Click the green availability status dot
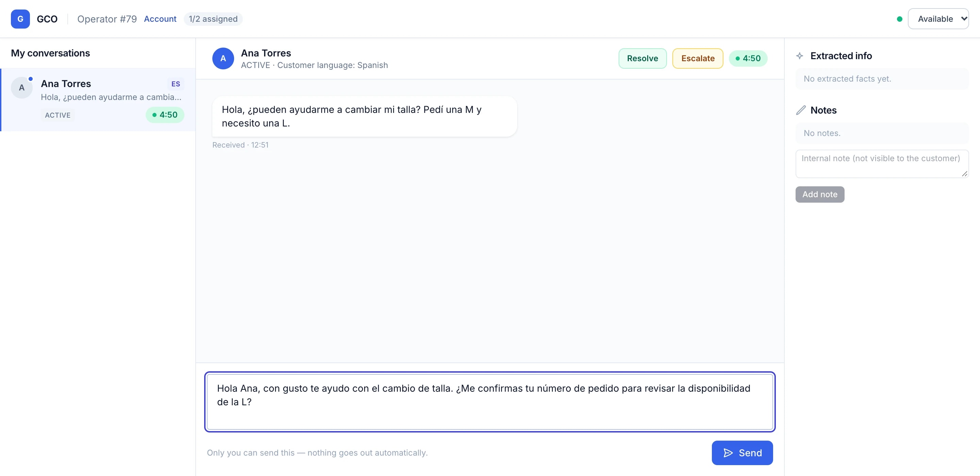The image size is (980, 476). (x=899, y=19)
